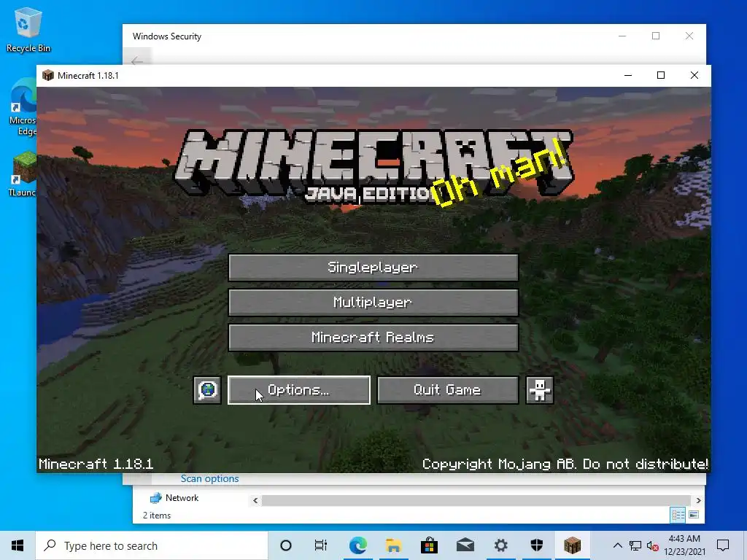Select Network item in File Explorer window

point(174,498)
